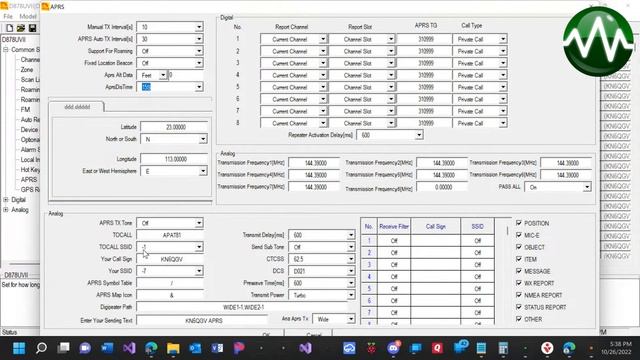Select Zone in the tree
The width and height of the screenshot is (640, 360).
[x=27, y=70]
